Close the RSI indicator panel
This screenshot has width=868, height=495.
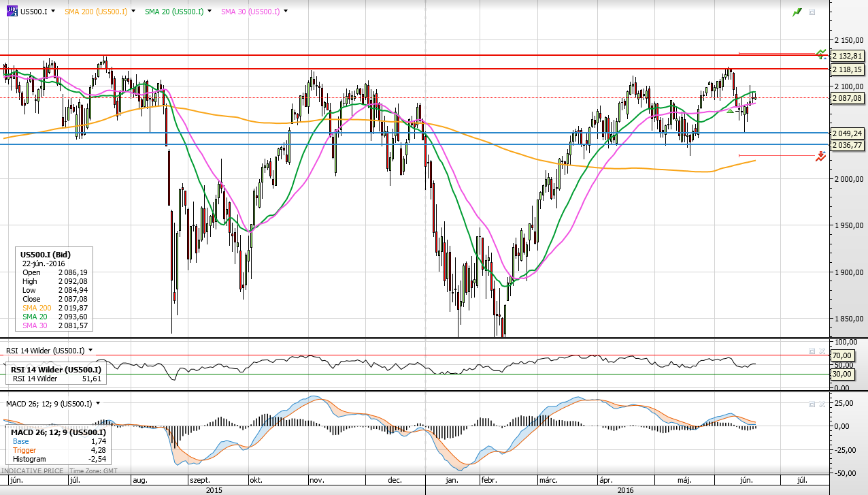(822, 351)
